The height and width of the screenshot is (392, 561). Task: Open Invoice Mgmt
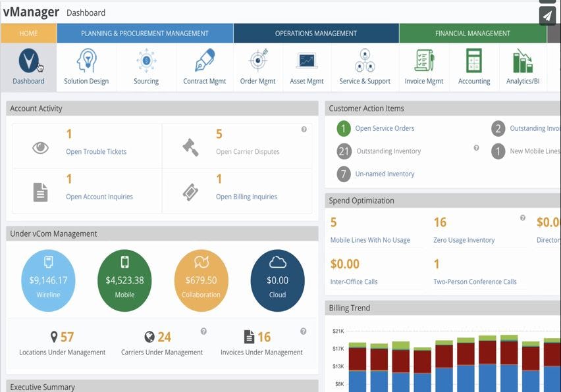tap(423, 66)
